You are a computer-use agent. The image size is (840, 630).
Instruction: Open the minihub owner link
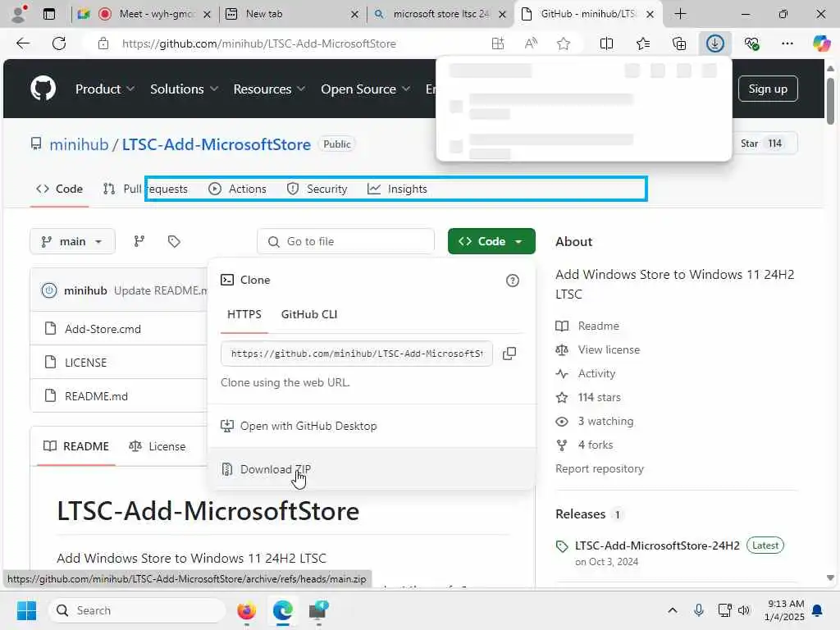[79, 144]
